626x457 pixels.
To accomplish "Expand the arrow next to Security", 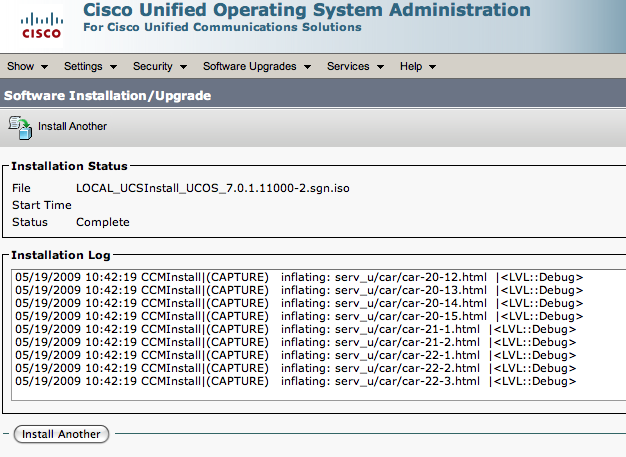I will coord(183,67).
